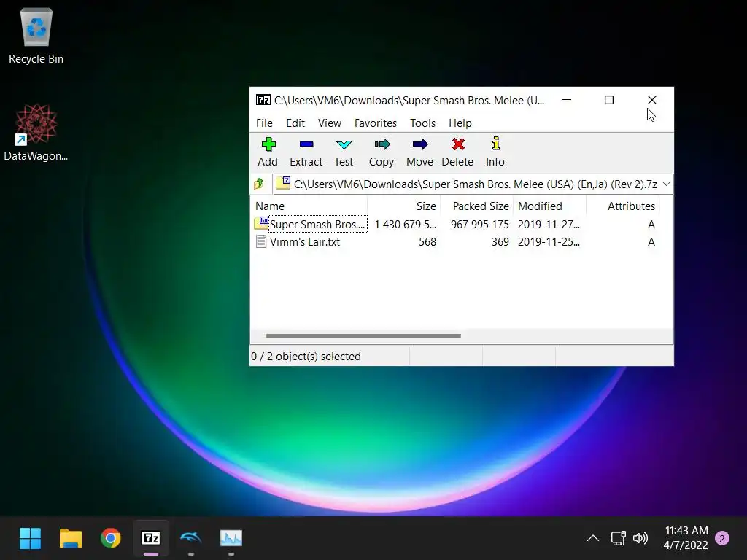The image size is (747, 560).
Task: Click the 568 size value
Action: (427, 242)
